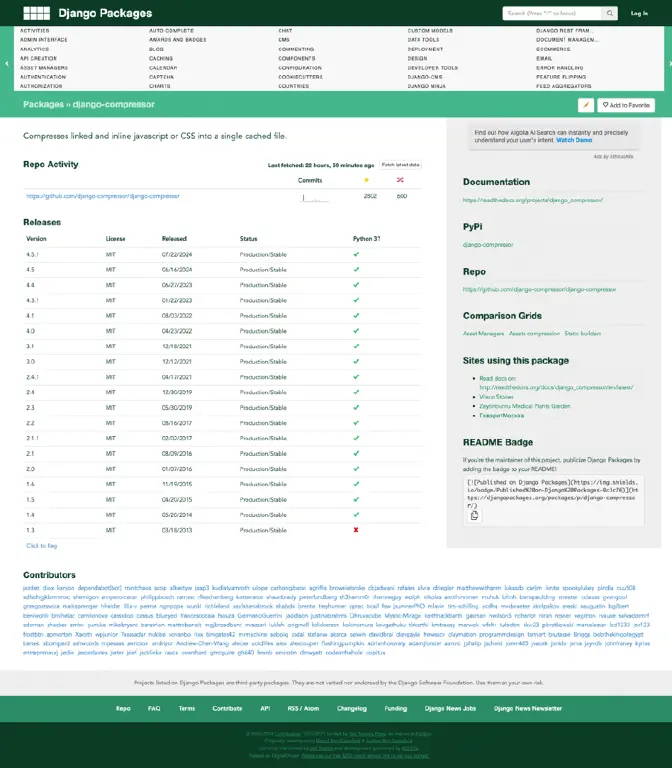Click the red X for version 1.3

pyautogui.click(x=356, y=530)
